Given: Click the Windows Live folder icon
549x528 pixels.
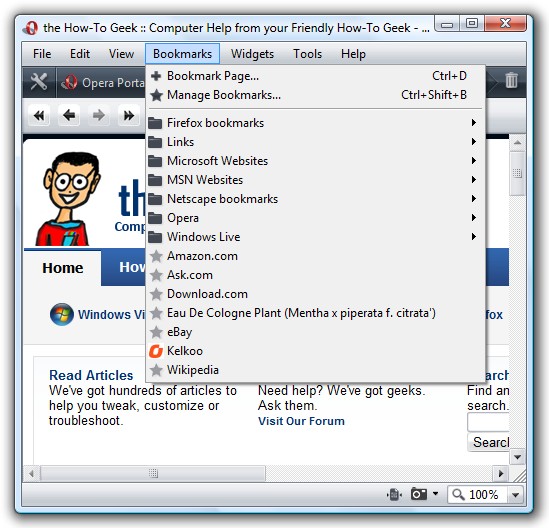Looking at the screenshot, I should (x=155, y=237).
